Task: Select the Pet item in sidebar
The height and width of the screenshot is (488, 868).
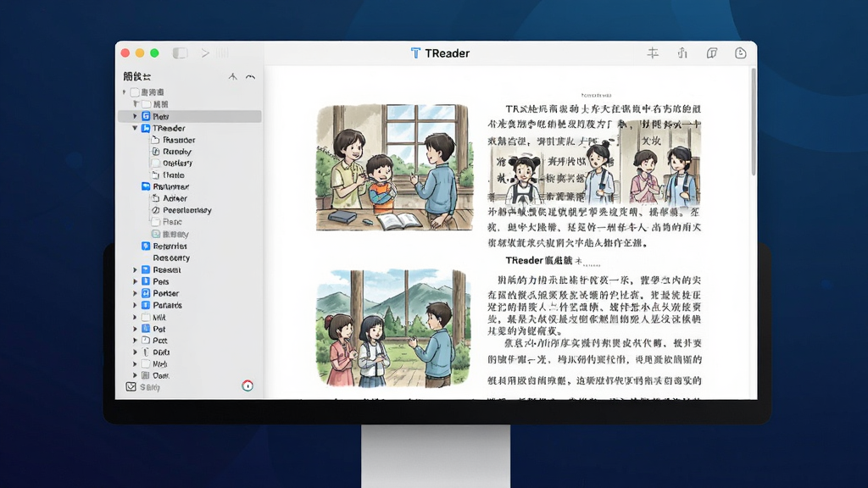Action: coord(159,329)
